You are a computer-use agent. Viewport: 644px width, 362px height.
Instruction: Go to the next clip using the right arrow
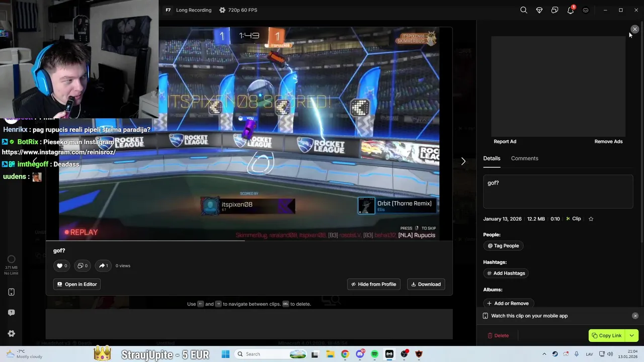[463, 161]
